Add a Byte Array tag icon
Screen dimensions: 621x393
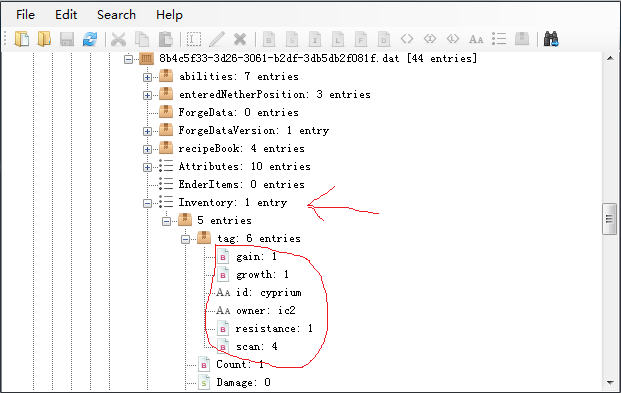pos(407,39)
